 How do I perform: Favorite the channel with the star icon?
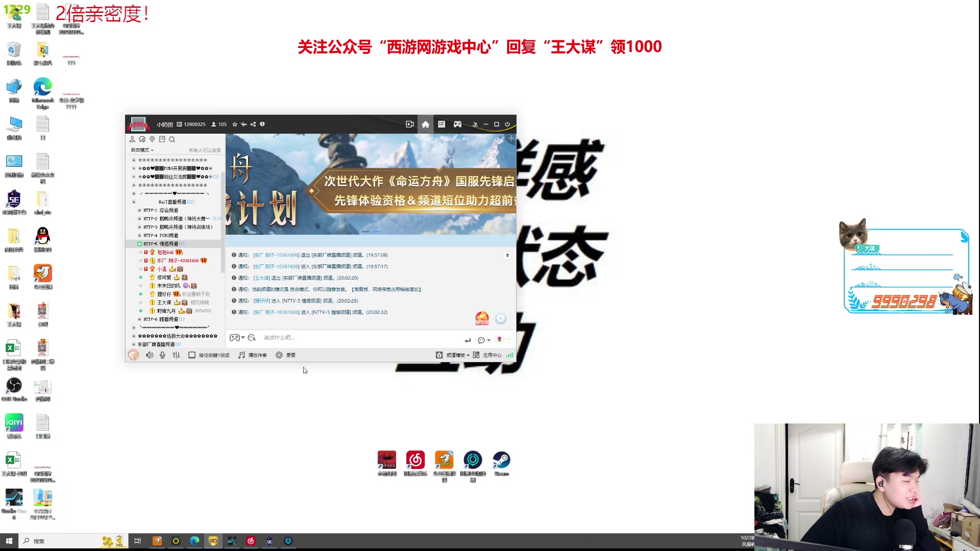pos(235,124)
